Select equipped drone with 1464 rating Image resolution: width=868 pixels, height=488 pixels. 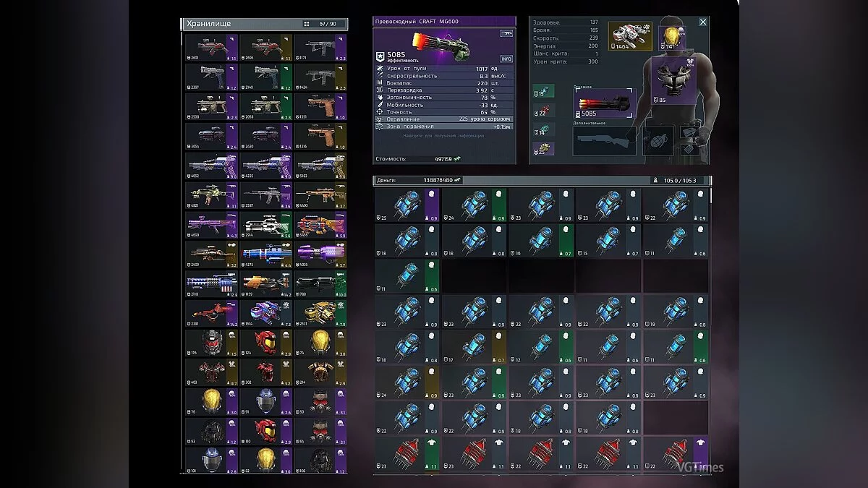coord(629,36)
